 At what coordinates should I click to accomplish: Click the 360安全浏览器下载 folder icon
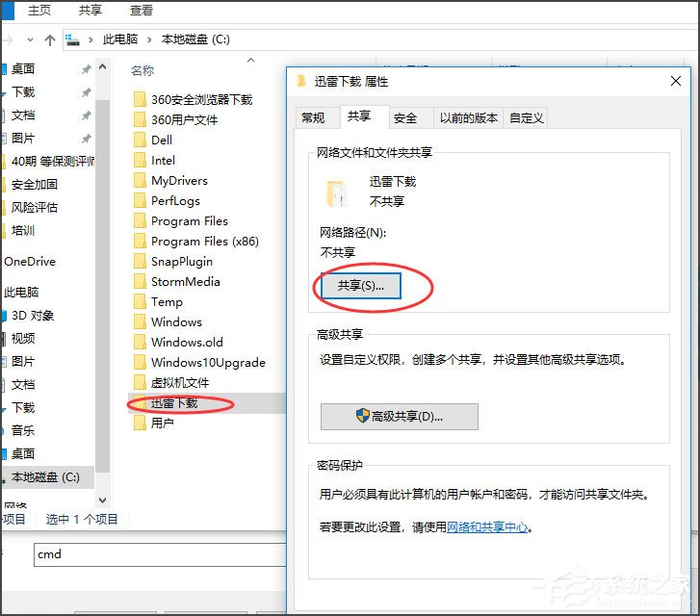click(x=140, y=99)
